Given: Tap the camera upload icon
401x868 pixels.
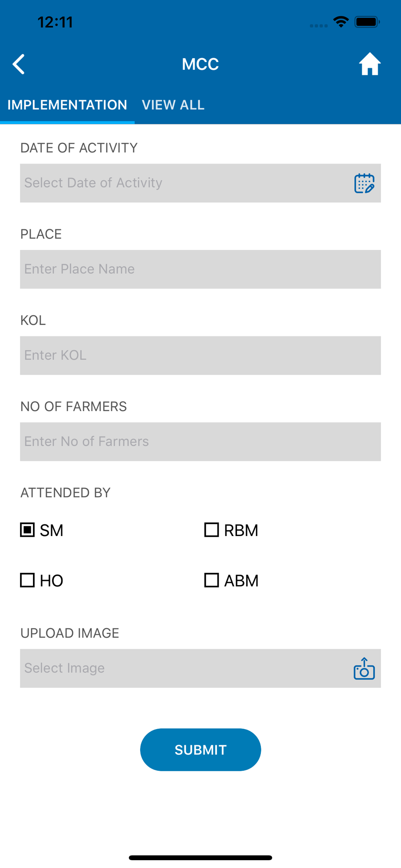Looking at the screenshot, I should tap(364, 668).
